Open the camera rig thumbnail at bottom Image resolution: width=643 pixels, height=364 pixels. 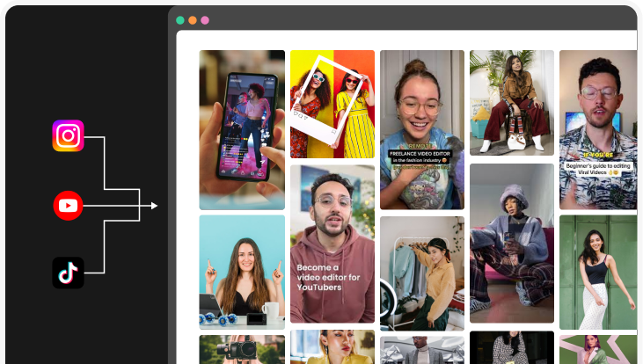point(242,349)
